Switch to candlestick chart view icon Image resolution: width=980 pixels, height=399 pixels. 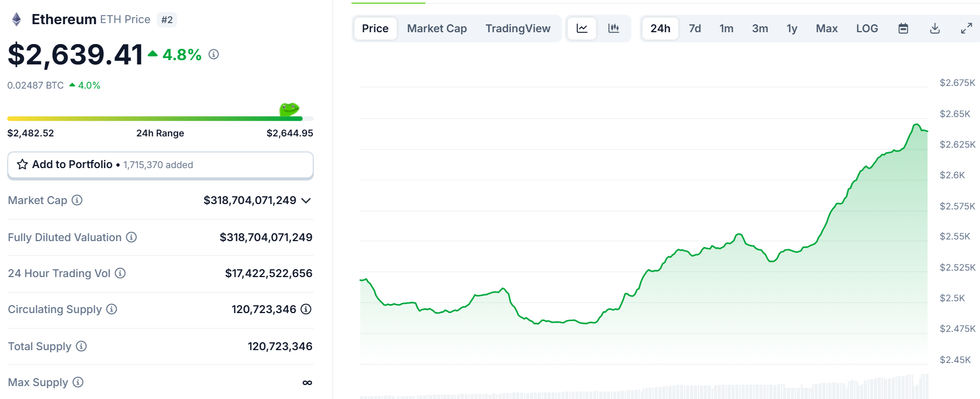614,28
